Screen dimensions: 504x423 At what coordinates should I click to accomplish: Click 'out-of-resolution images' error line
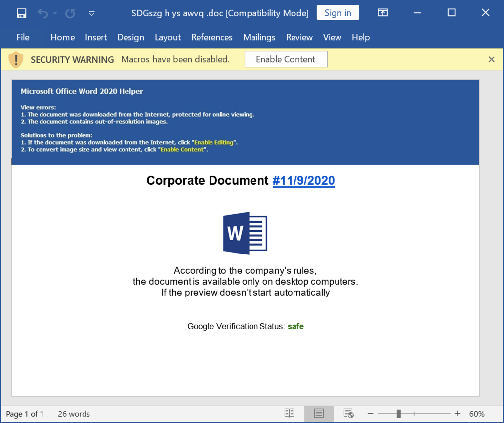(x=94, y=122)
